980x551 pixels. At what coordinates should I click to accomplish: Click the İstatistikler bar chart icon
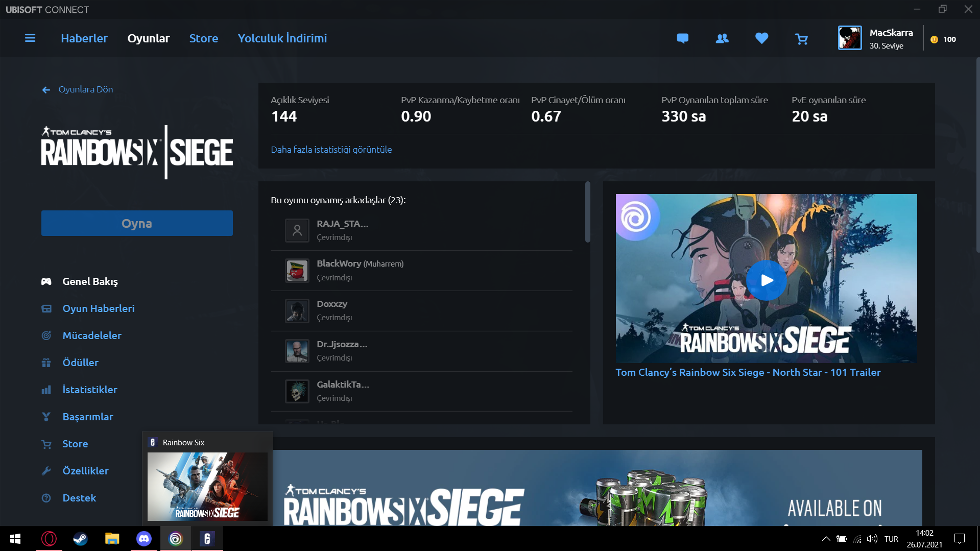(46, 390)
